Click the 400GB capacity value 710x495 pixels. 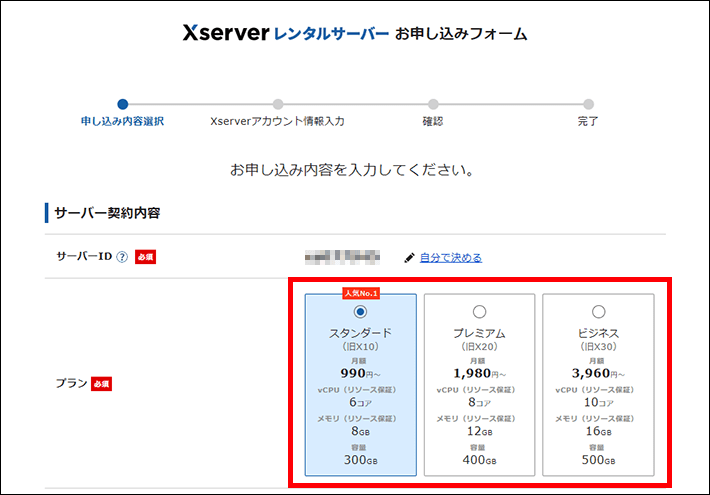tap(480, 460)
